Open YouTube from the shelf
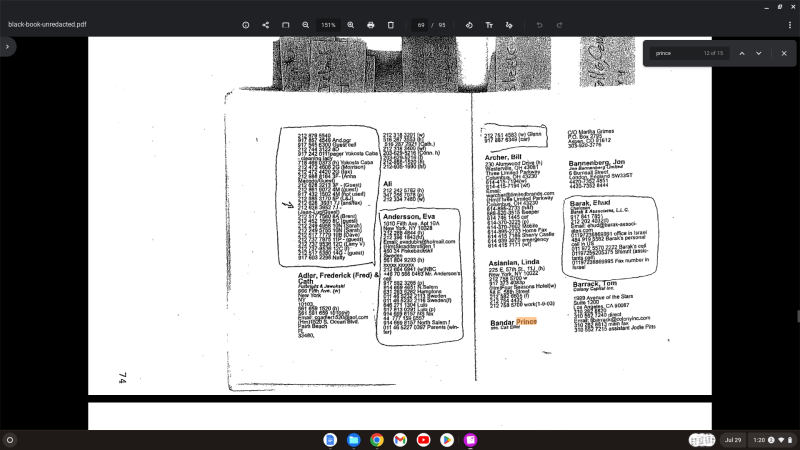 pyautogui.click(x=423, y=440)
